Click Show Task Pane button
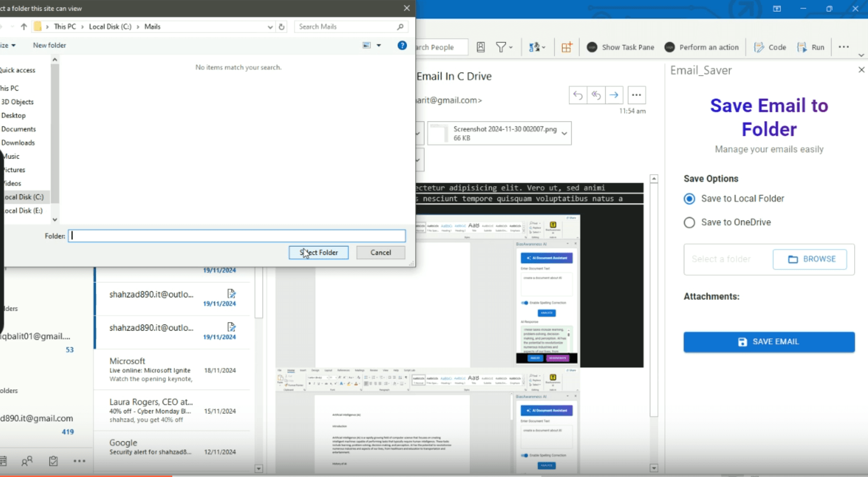Viewport: 868px width, 477px height. click(620, 47)
